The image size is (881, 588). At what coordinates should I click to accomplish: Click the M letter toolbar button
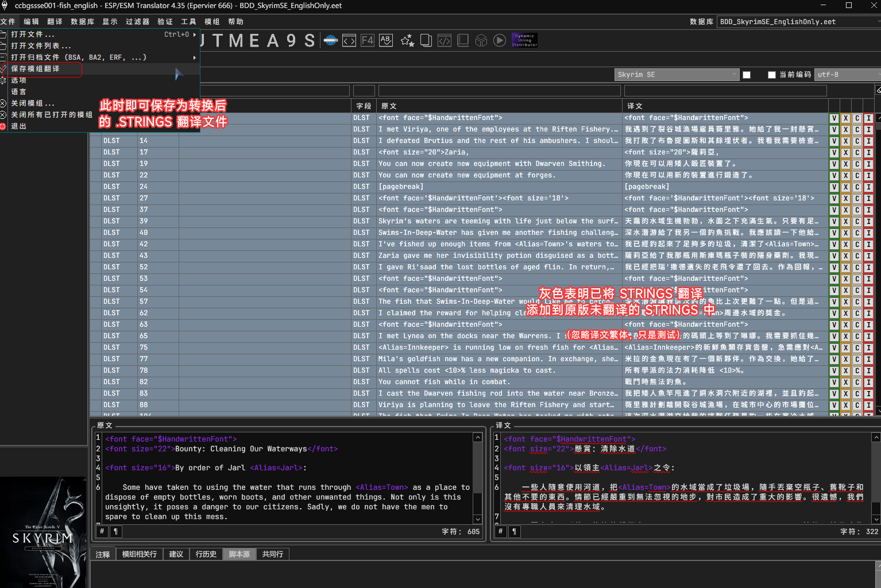(x=236, y=41)
